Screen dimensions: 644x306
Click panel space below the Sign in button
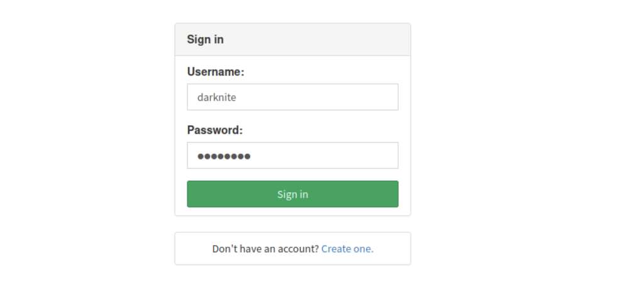tap(292, 212)
